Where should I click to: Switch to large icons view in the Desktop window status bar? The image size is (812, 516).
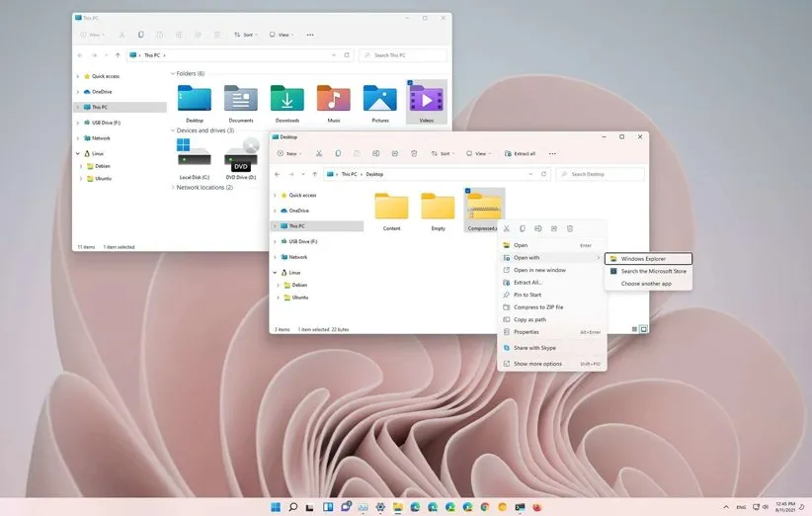pyautogui.click(x=643, y=328)
